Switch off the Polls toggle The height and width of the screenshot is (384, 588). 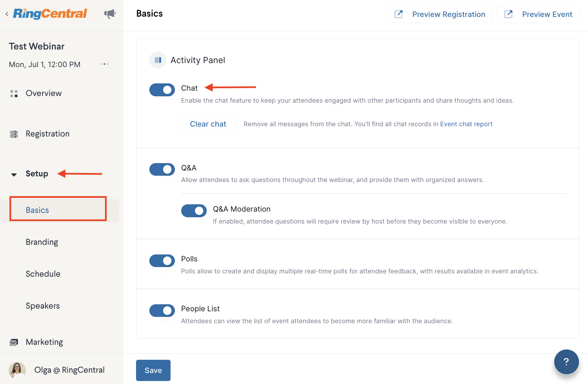[162, 261]
